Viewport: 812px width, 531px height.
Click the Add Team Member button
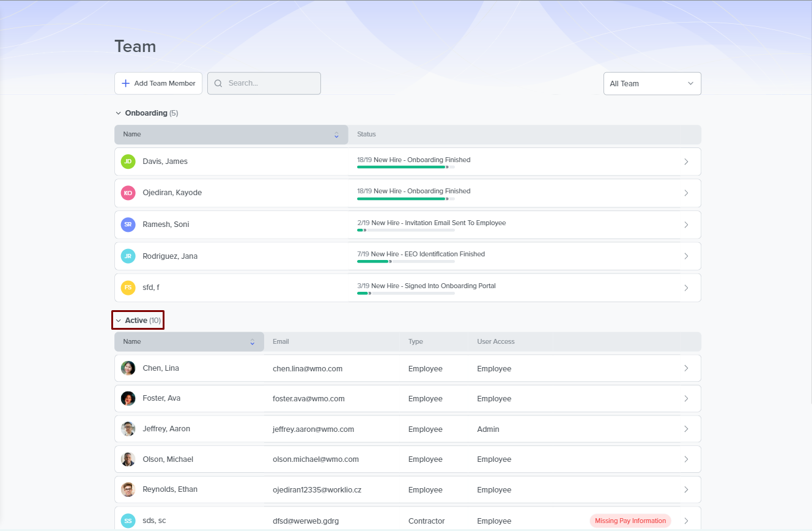(158, 84)
